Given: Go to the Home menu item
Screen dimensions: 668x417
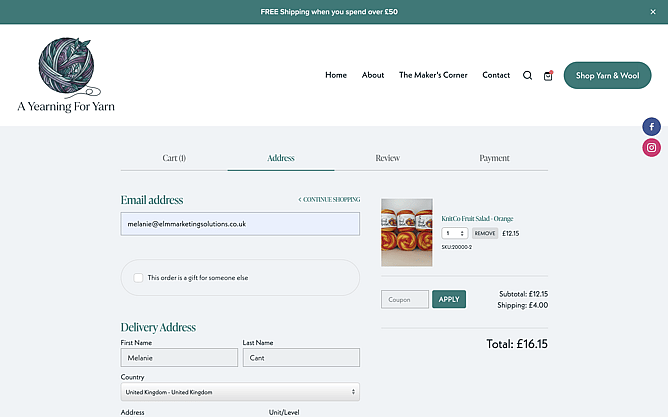Looking at the screenshot, I should [x=336, y=75].
